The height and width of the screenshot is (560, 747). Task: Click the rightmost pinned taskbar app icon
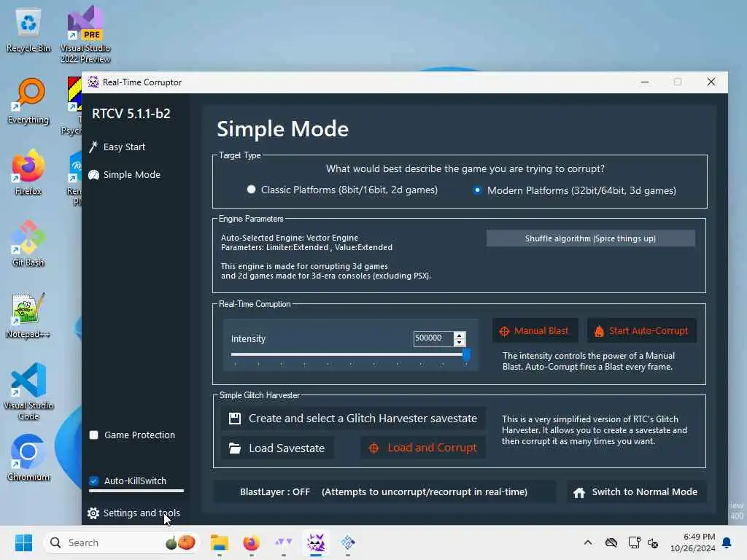pos(348,542)
